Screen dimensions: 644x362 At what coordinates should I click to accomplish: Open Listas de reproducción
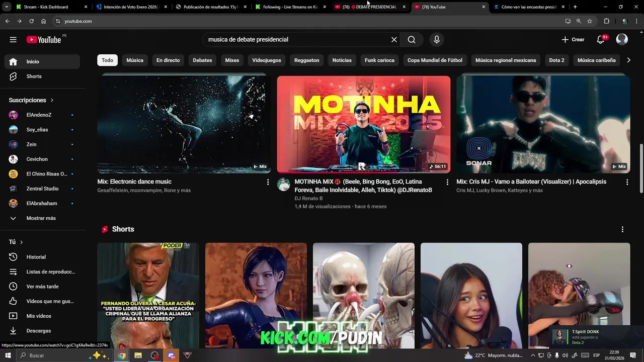tap(42, 272)
